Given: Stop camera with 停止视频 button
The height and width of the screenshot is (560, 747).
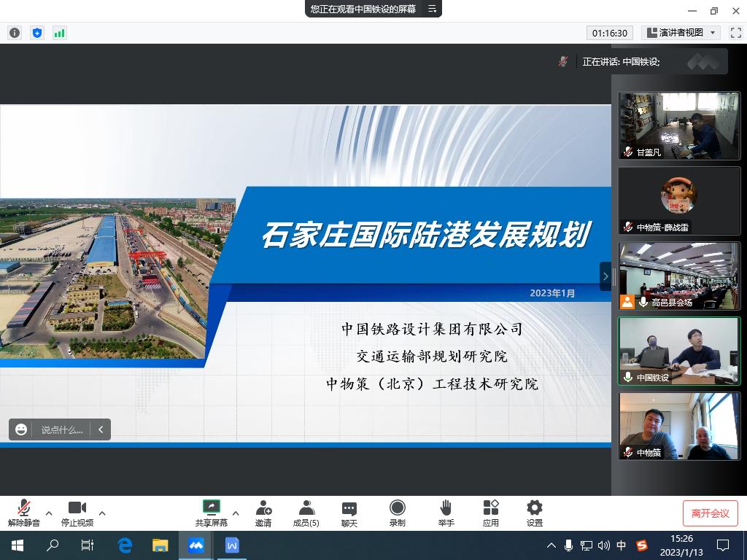Looking at the screenshot, I should click(x=77, y=513).
